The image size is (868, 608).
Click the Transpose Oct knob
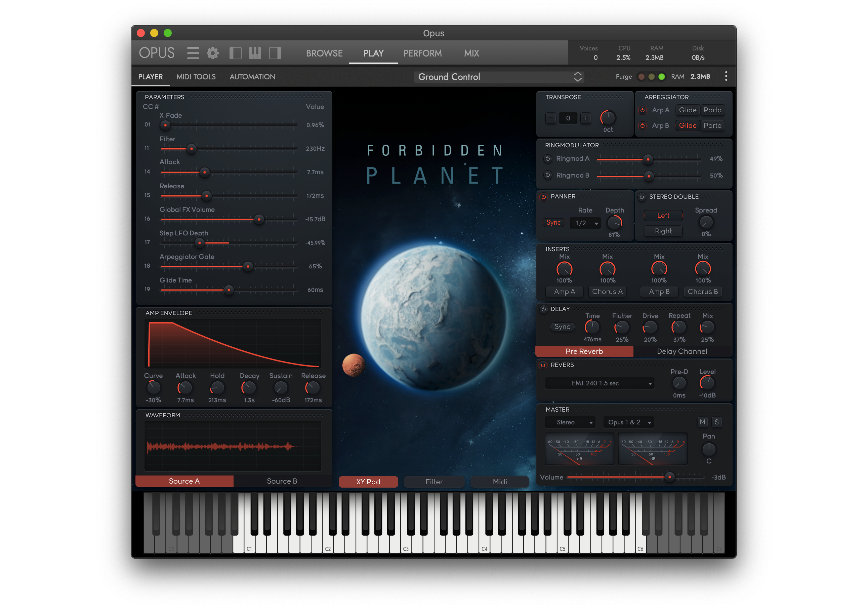tap(608, 118)
